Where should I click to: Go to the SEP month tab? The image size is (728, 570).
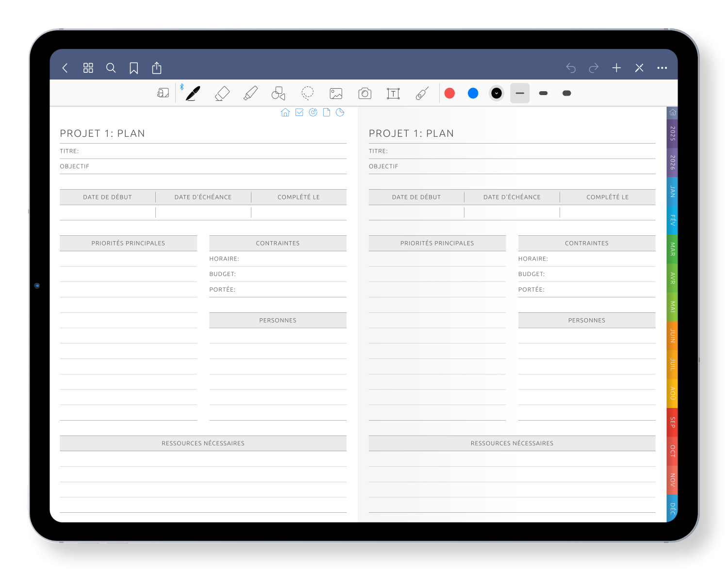coord(672,422)
